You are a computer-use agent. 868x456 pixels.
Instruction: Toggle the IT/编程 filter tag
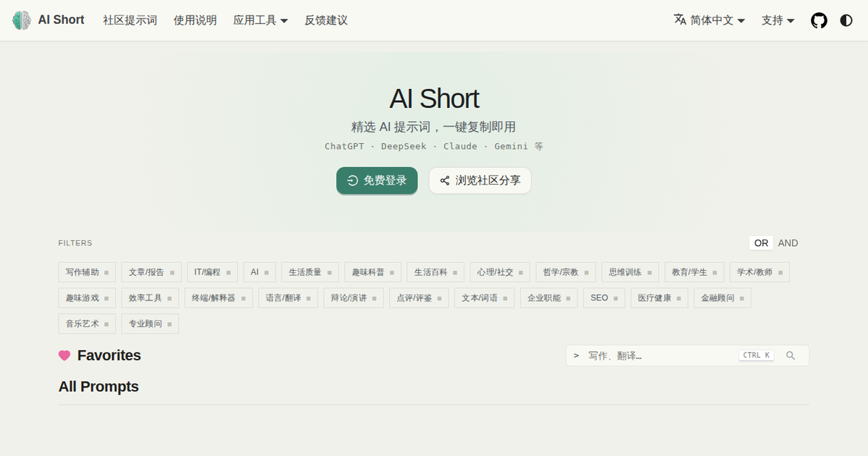tap(212, 272)
